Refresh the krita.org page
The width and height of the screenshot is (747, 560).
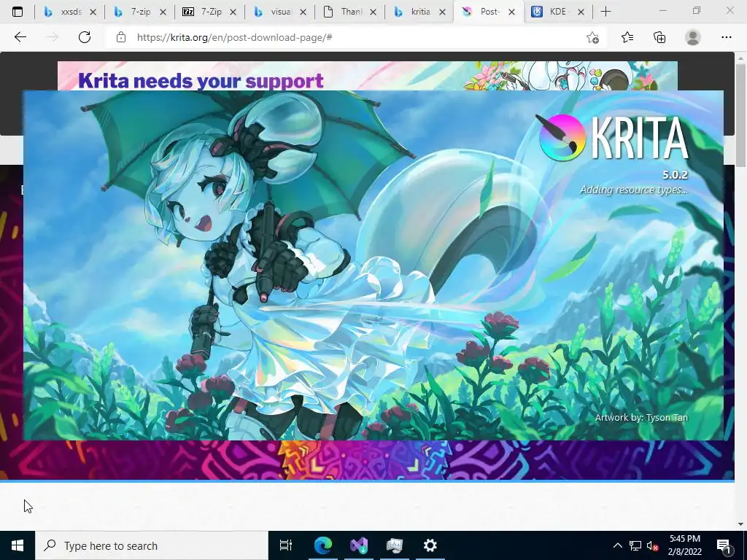[85, 37]
